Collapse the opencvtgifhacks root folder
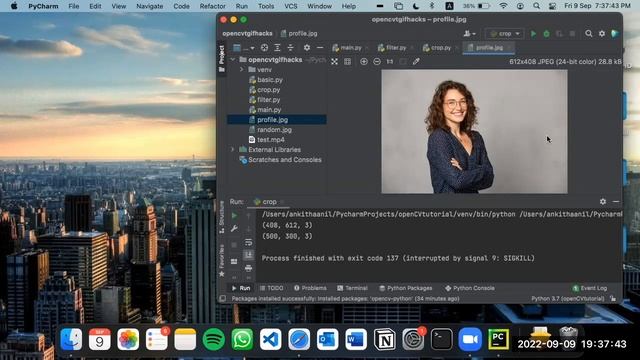 [233, 60]
